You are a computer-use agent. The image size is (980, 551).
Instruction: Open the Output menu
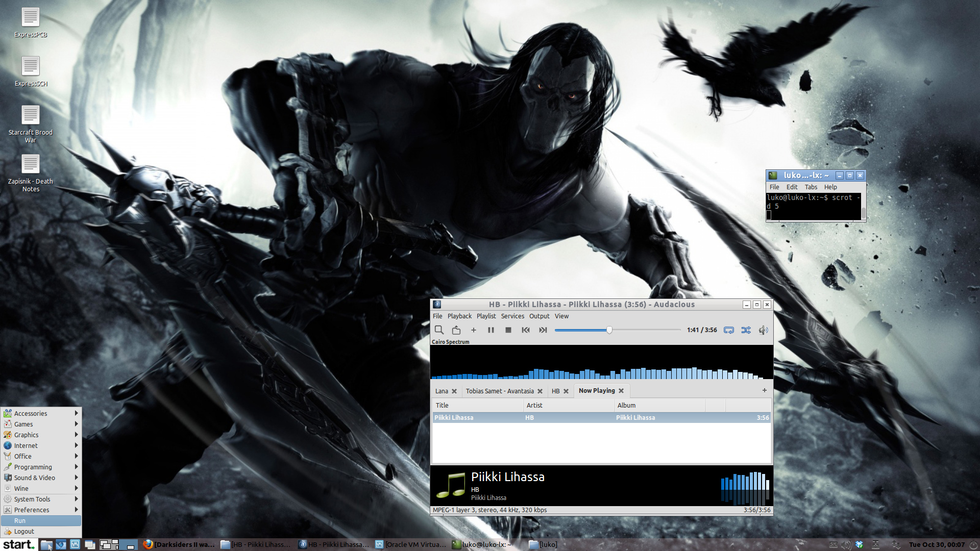click(539, 316)
